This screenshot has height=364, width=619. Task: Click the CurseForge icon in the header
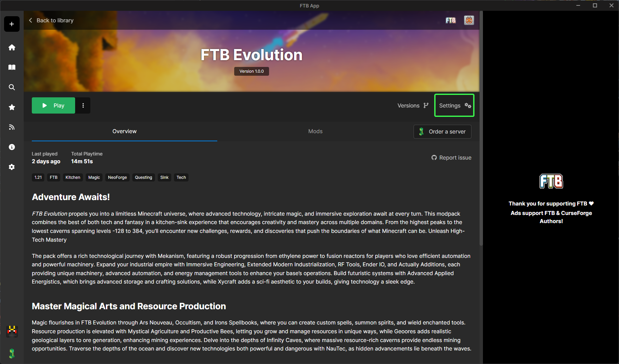click(x=469, y=20)
